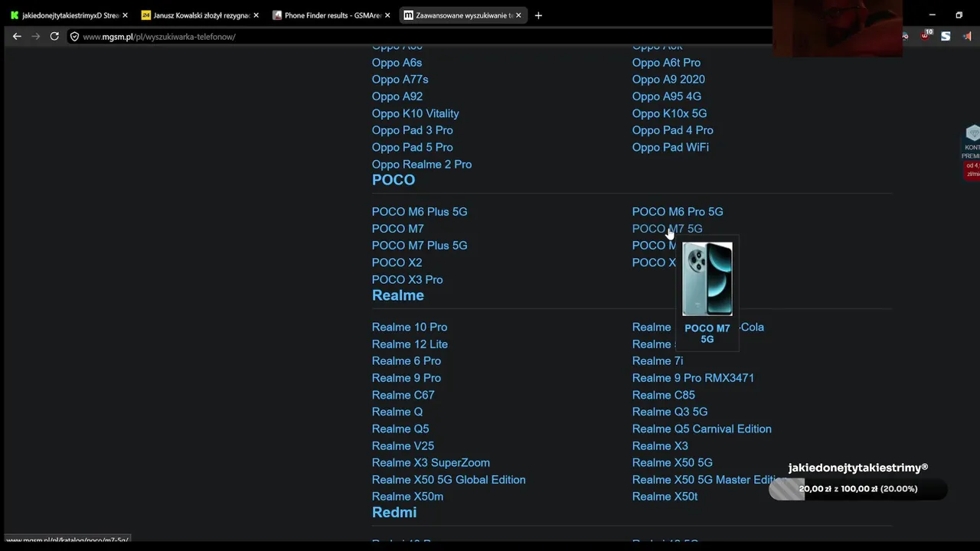Minimize the browser window
The width and height of the screenshot is (980, 551).
932,15
